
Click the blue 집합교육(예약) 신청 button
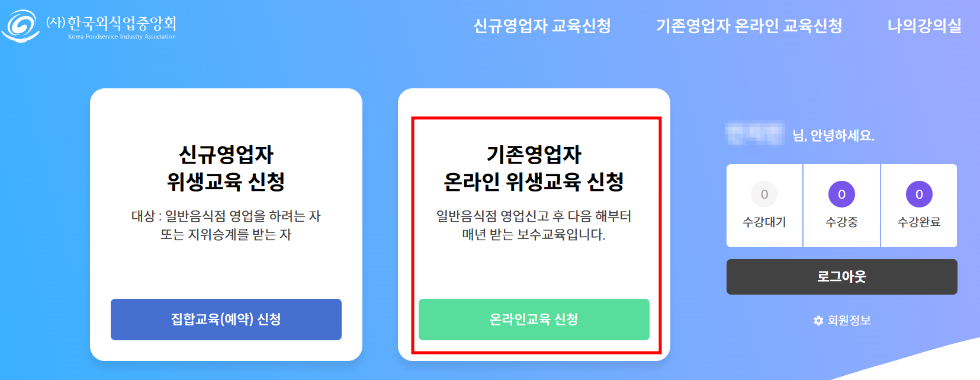point(226,320)
